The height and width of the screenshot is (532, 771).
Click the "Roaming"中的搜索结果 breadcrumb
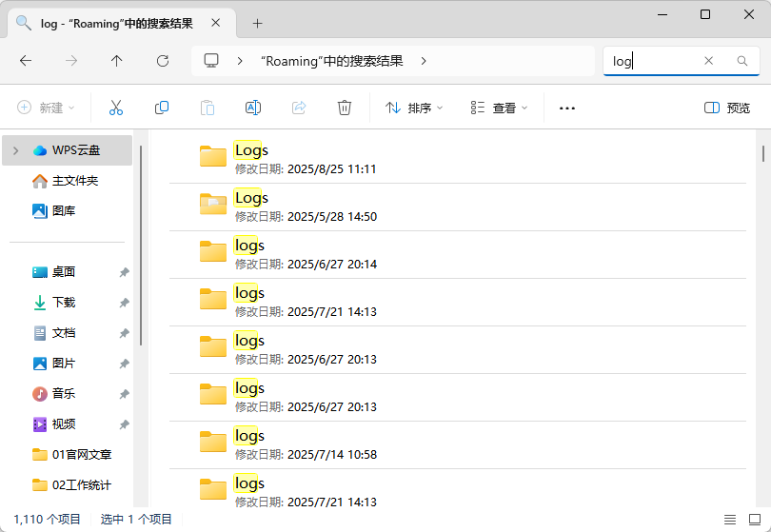click(332, 61)
